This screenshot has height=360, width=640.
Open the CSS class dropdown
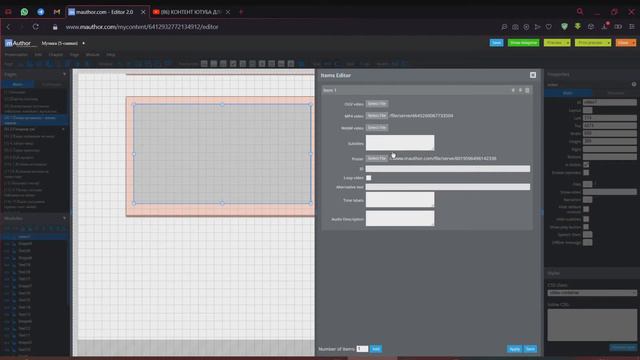(592, 293)
